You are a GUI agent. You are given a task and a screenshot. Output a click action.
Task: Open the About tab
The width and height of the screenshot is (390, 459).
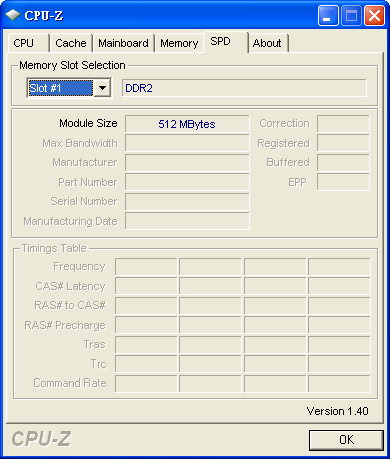pyautogui.click(x=268, y=43)
